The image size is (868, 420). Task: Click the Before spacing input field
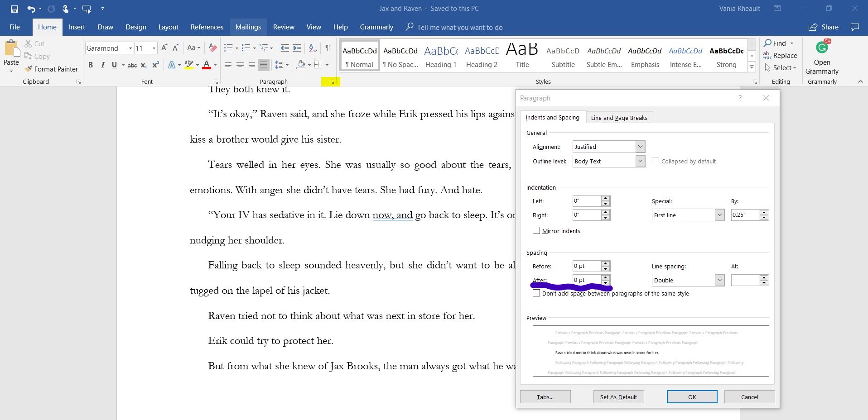tap(586, 266)
